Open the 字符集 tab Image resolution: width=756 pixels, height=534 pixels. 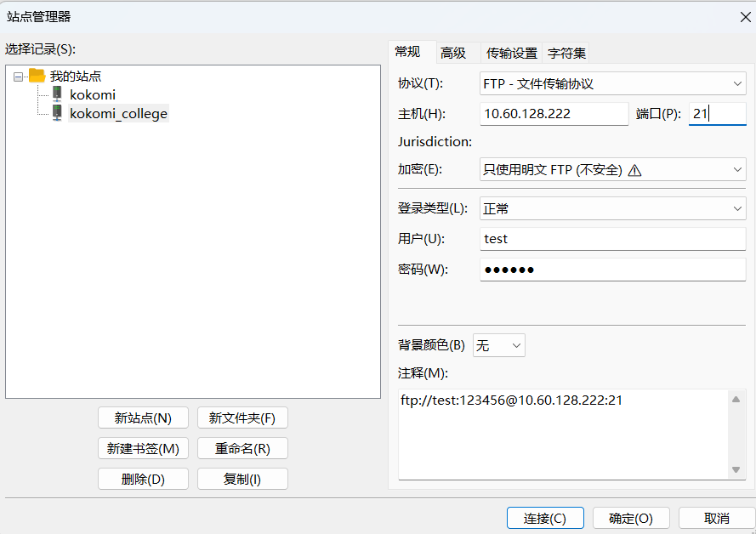point(566,53)
